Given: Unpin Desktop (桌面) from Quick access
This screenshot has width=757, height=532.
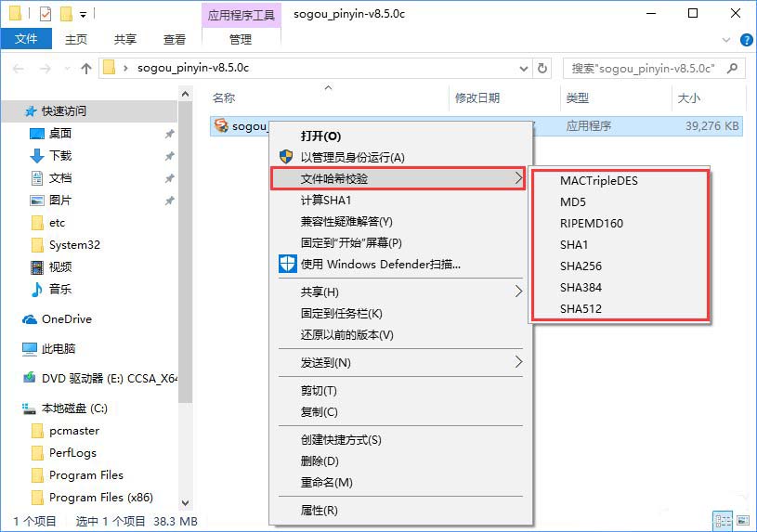Looking at the screenshot, I should [x=169, y=134].
